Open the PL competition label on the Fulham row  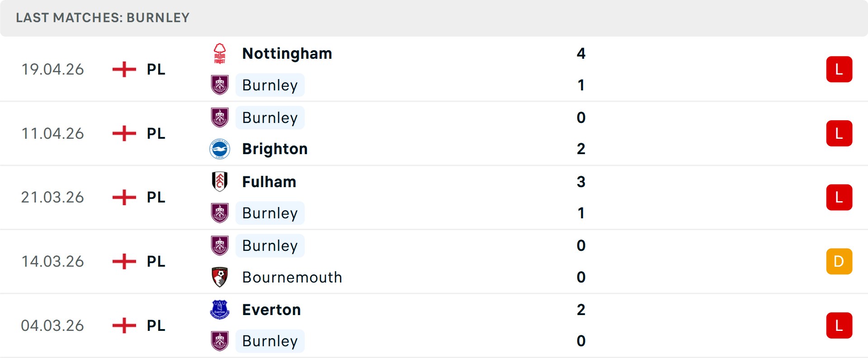[x=155, y=197]
